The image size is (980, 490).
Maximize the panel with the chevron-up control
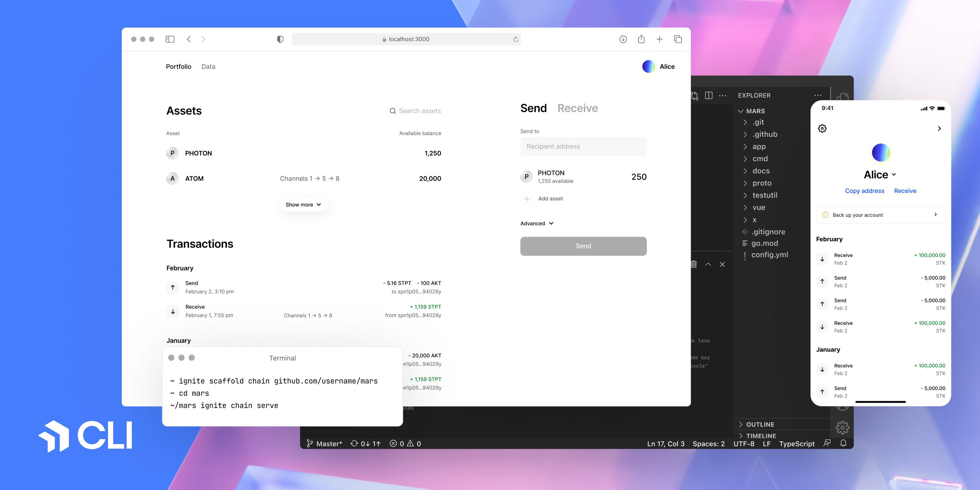[708, 265]
